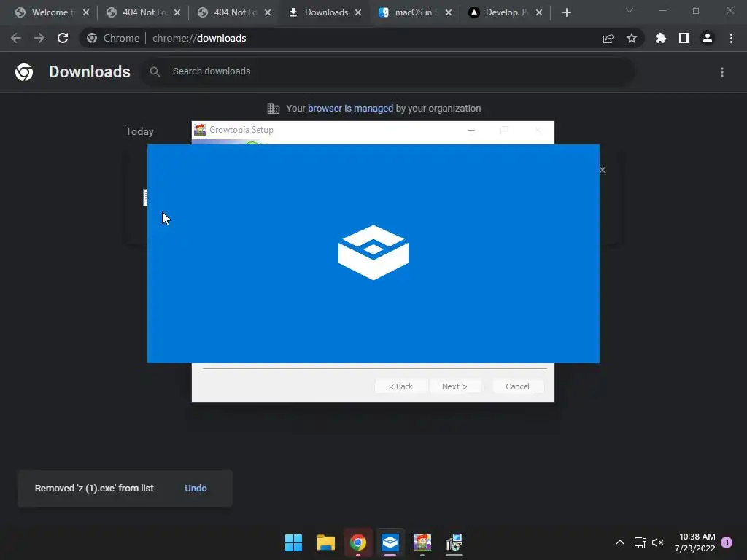This screenshot has width=747, height=560.
Task: Bookmark this page with the star
Action: [x=632, y=38]
